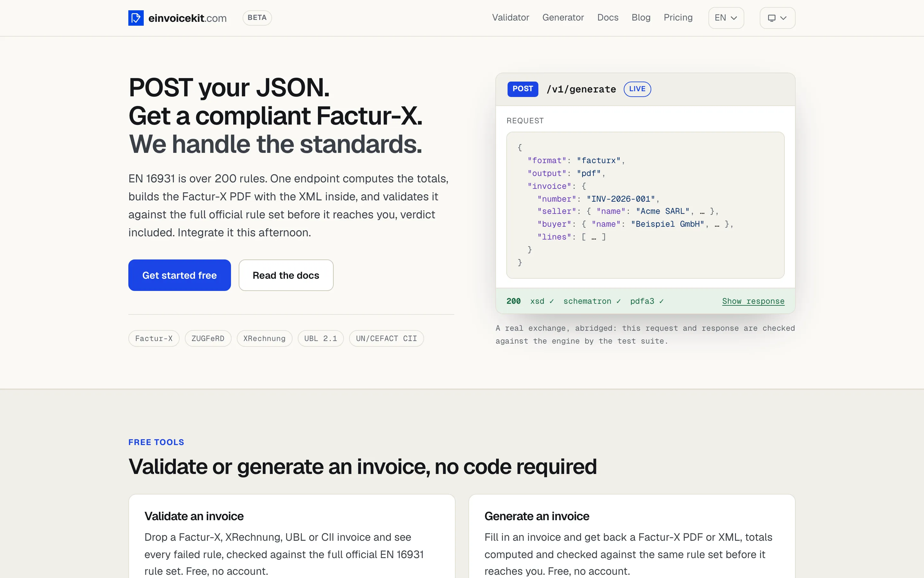Click the FREE TOOLS section label
This screenshot has width=924, height=578.
click(156, 442)
